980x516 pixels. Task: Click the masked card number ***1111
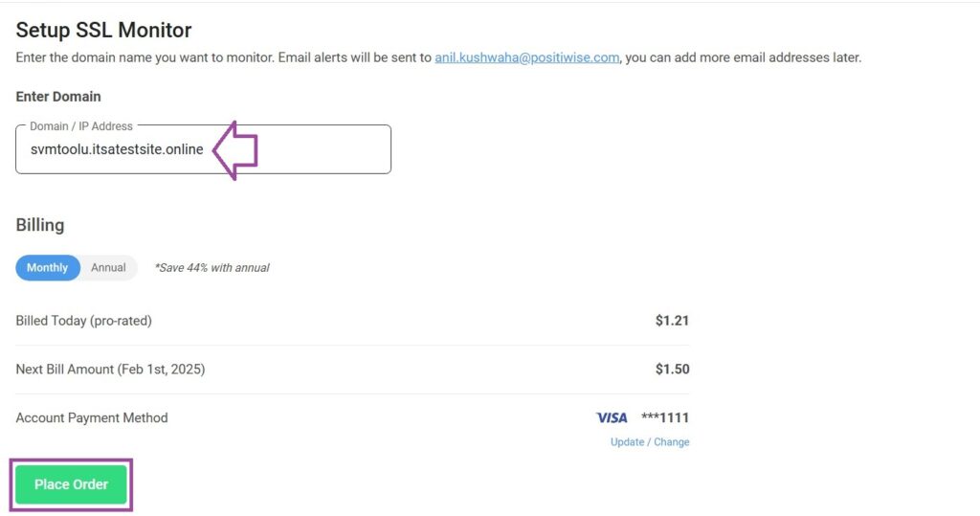point(665,417)
